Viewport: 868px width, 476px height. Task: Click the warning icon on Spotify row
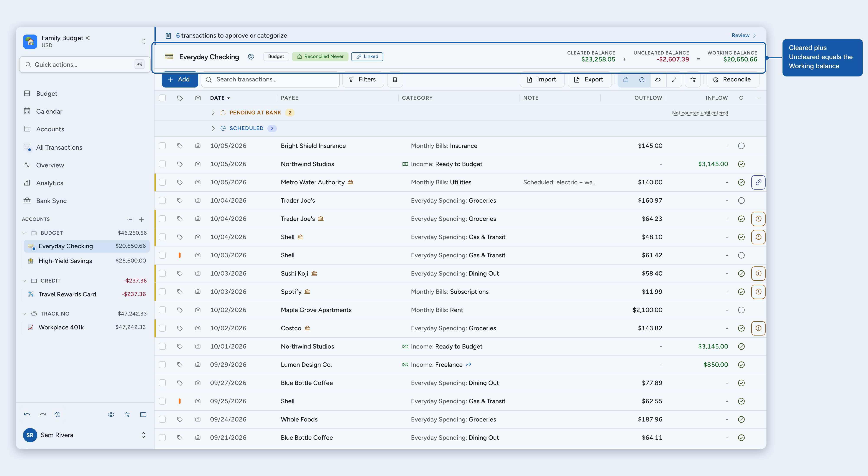point(758,292)
